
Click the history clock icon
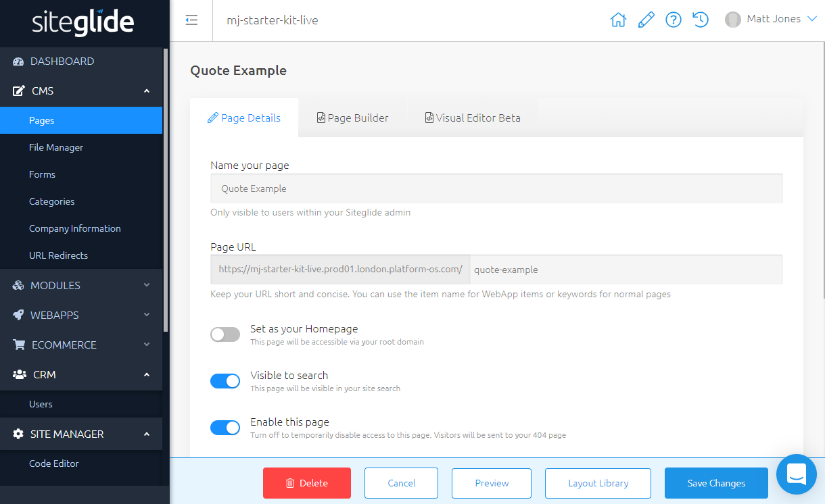pyautogui.click(x=701, y=20)
